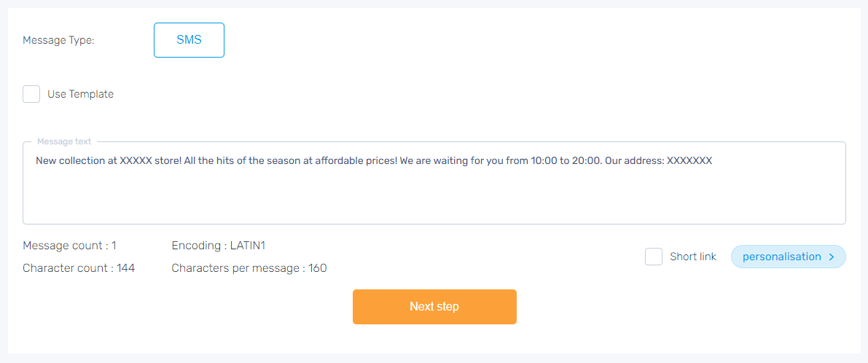
Task: Click the "Message Type:" label
Action: 58,40
